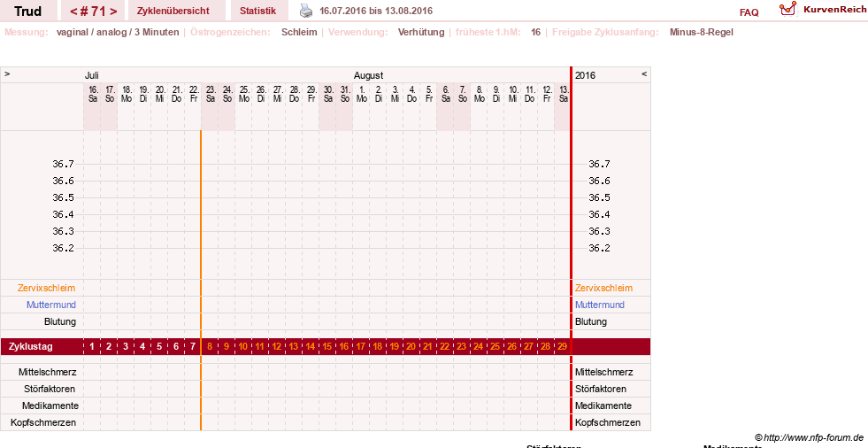Select cycle day 8 in Zyklustag row
The width and height of the screenshot is (868, 448).
pyautogui.click(x=210, y=347)
